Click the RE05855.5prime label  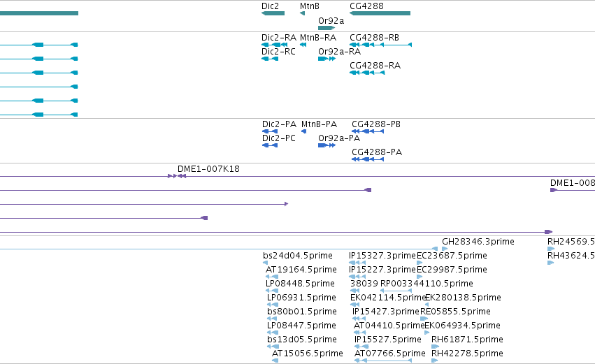coord(455,312)
